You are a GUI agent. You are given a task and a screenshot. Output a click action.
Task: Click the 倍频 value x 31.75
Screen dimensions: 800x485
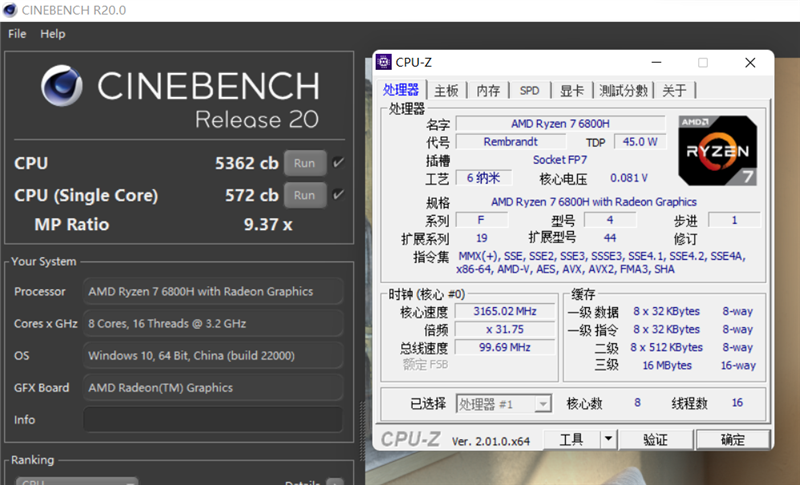point(505,329)
